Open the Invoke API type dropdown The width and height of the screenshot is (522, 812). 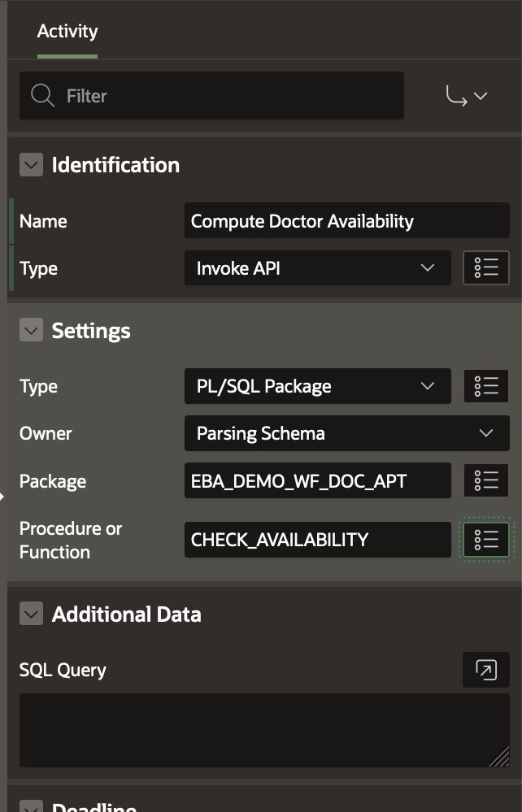point(317,268)
